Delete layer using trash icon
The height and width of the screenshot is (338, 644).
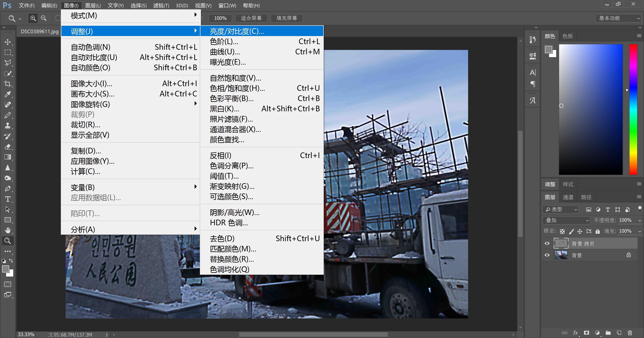tap(630, 333)
